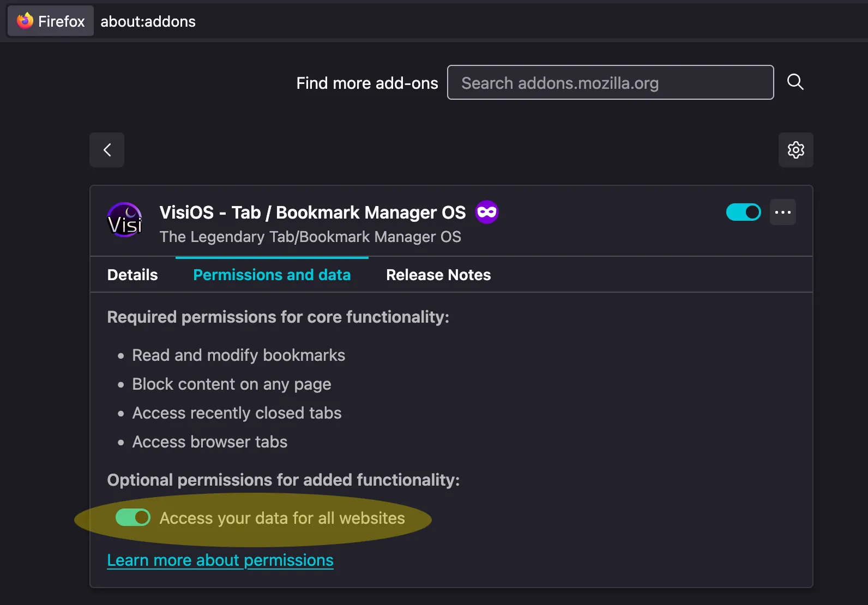This screenshot has height=605, width=868.
Task: Select the Permissions and data tab
Action: tap(272, 275)
